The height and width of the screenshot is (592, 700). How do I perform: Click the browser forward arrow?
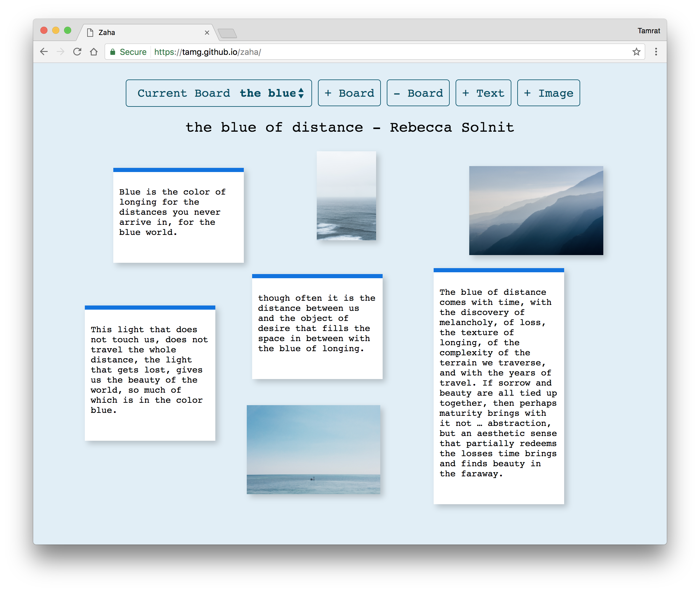coord(61,52)
